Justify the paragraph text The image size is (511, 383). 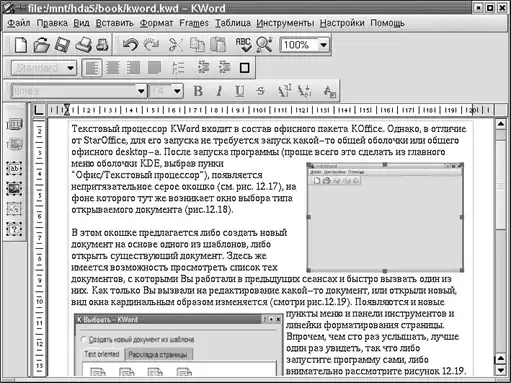coord(154,68)
